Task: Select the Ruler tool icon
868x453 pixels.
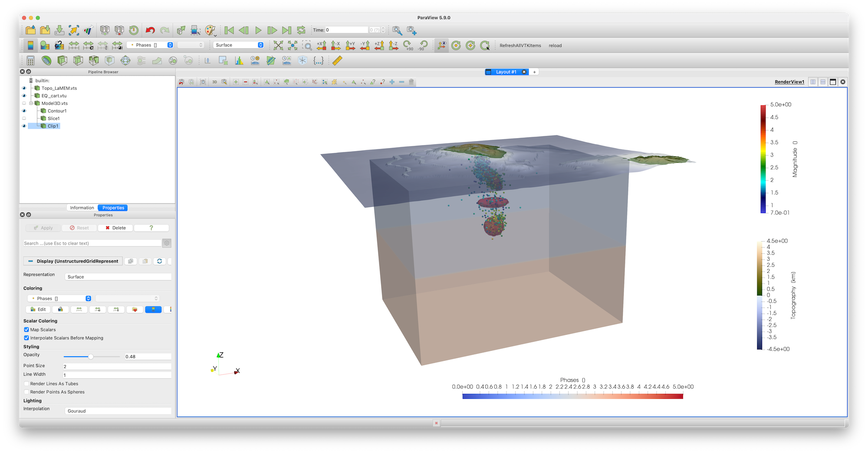Action: [337, 61]
